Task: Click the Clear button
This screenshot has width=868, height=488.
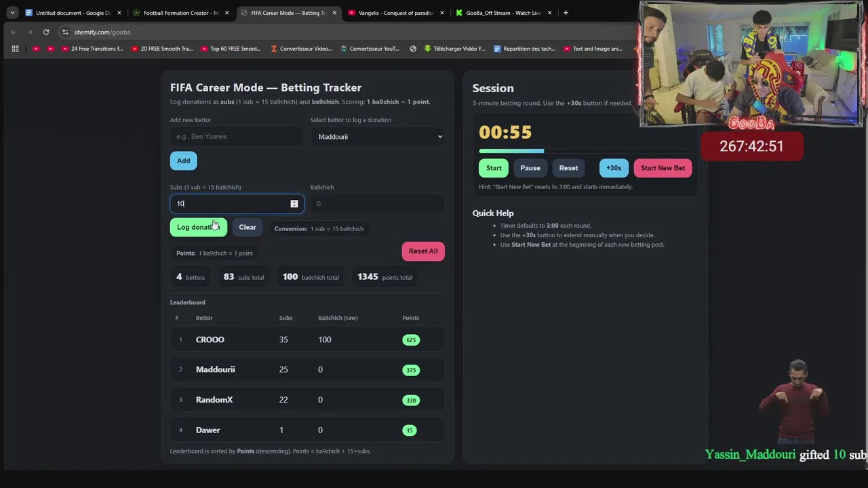Action: point(248,227)
